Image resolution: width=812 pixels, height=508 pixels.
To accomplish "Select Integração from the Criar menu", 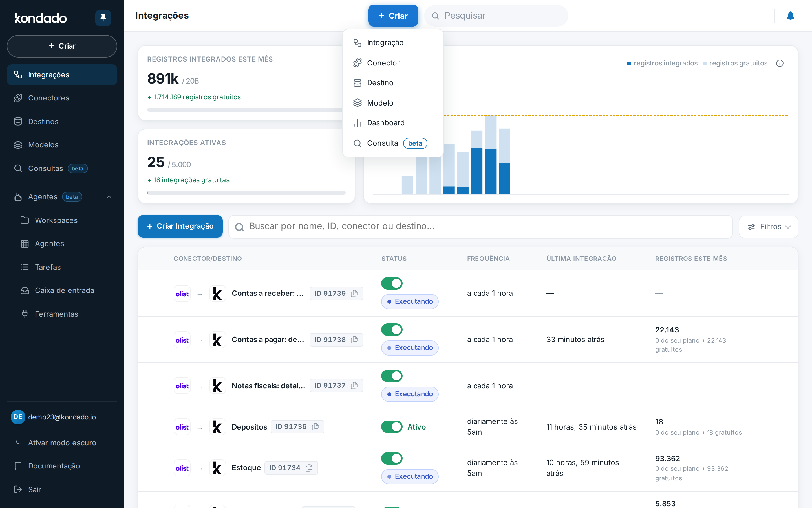I will click(393, 43).
